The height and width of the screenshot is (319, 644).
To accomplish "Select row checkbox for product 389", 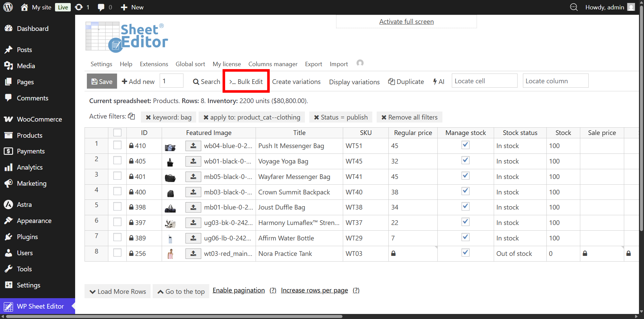I will pos(117,237).
